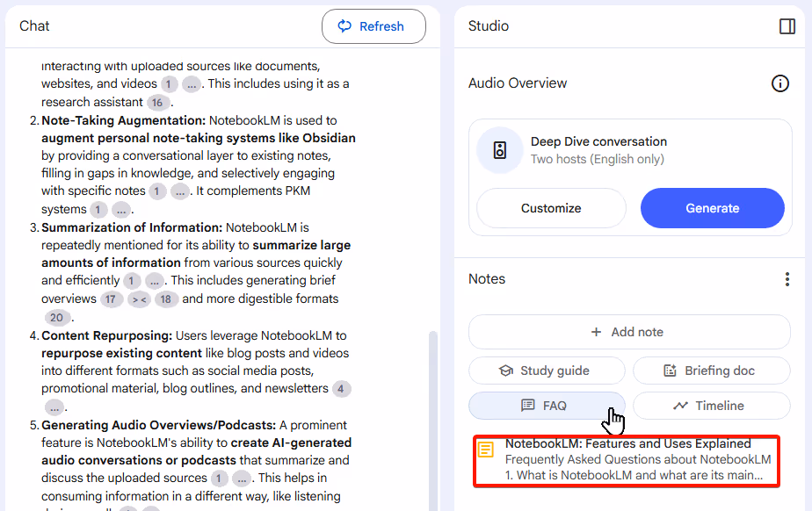
Task: Expand the ellipsis citations below 'promotional material'
Action: pyautogui.click(x=54, y=407)
